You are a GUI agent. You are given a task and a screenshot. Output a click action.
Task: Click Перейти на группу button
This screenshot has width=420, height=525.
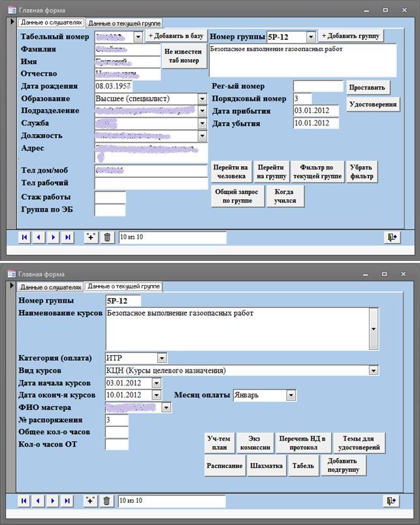(x=271, y=172)
